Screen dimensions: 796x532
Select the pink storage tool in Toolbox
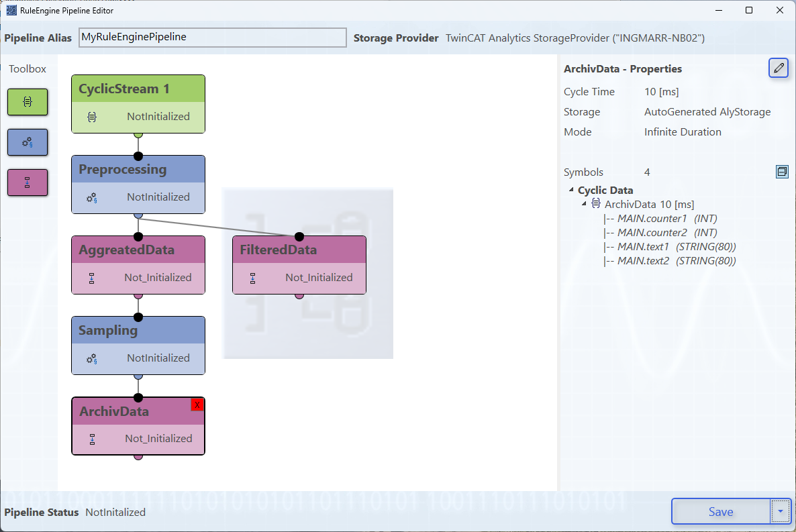click(27, 182)
